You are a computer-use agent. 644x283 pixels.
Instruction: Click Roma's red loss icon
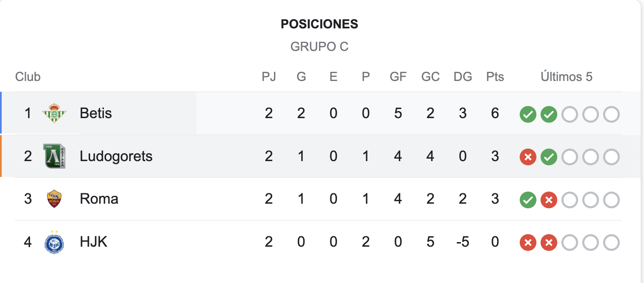point(549,200)
